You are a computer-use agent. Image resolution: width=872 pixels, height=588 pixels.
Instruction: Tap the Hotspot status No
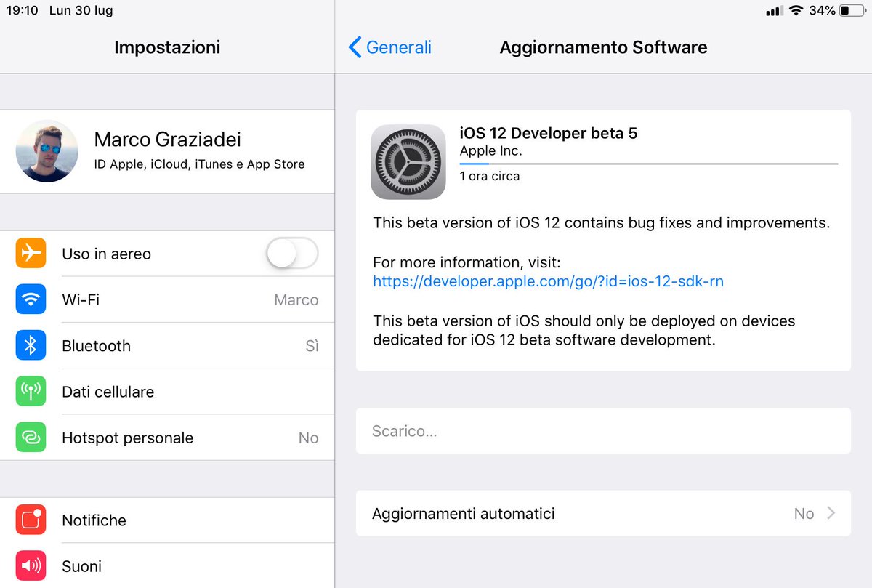point(308,438)
